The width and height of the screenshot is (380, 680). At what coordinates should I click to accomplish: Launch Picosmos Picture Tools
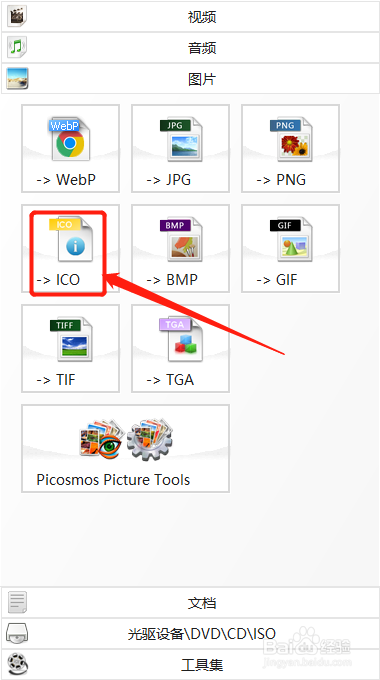(125, 449)
